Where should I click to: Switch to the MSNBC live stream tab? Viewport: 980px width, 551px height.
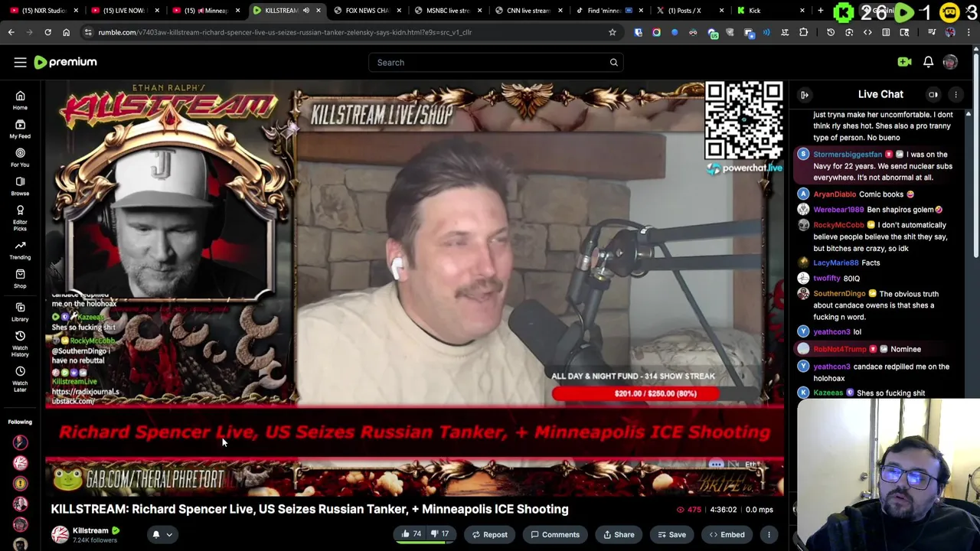pos(446,11)
